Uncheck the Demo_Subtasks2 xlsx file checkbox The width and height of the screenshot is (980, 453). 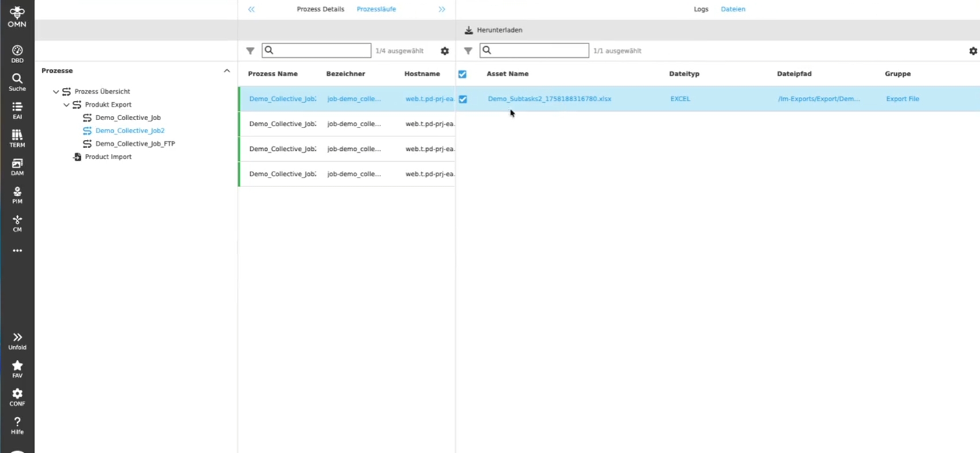click(x=463, y=99)
